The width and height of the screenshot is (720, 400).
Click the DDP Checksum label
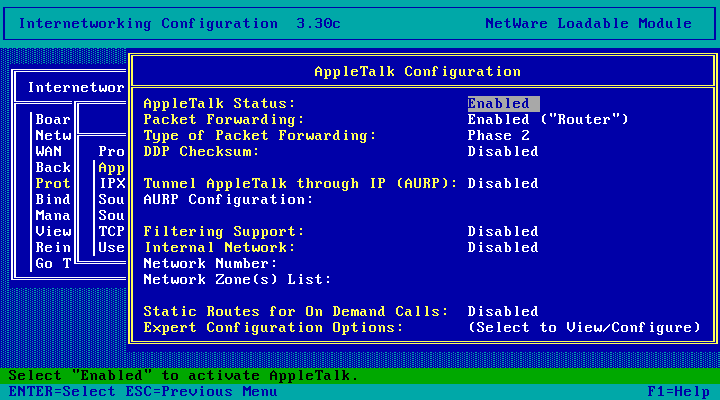click(202, 152)
